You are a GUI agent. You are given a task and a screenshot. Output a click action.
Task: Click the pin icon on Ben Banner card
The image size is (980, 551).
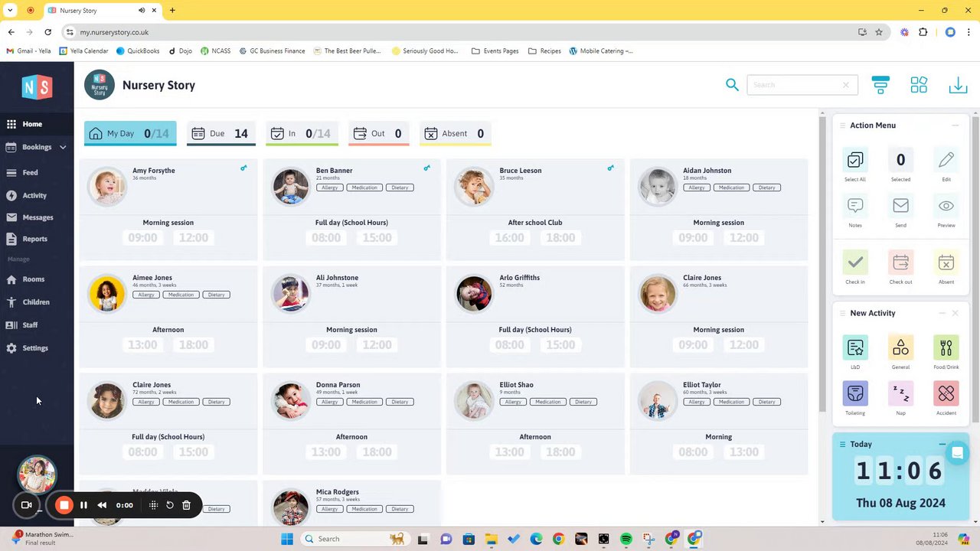point(427,168)
